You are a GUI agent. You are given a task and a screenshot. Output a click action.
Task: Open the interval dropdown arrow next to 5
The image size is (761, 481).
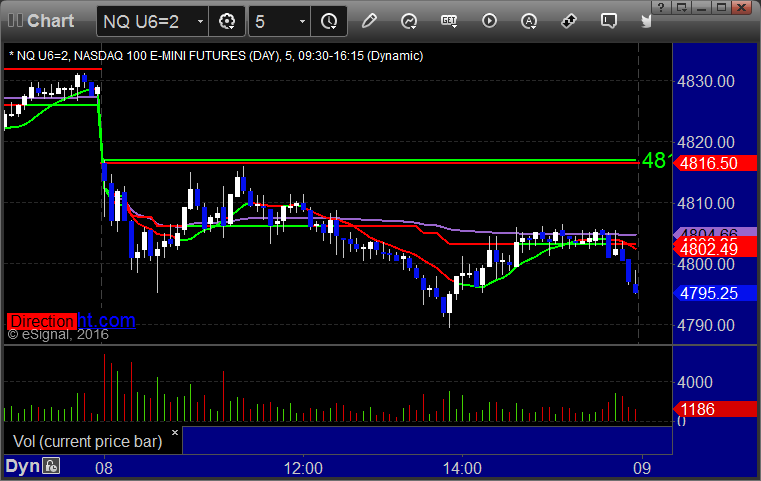point(302,21)
